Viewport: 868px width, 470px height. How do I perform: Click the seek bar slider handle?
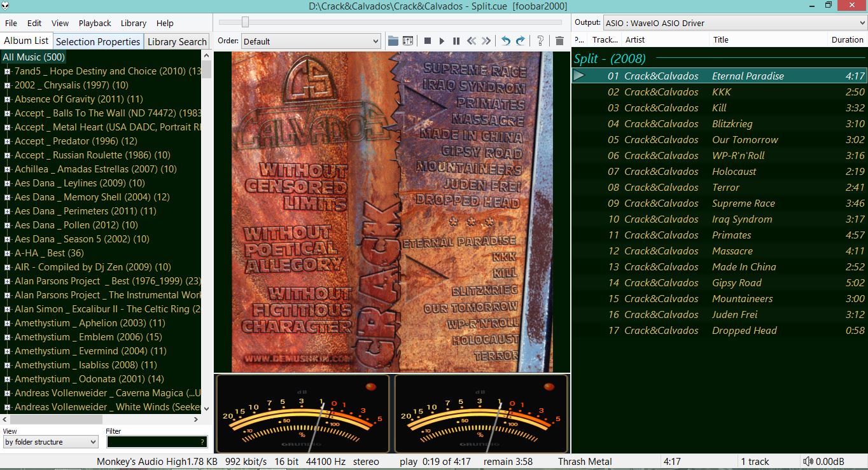point(245,22)
